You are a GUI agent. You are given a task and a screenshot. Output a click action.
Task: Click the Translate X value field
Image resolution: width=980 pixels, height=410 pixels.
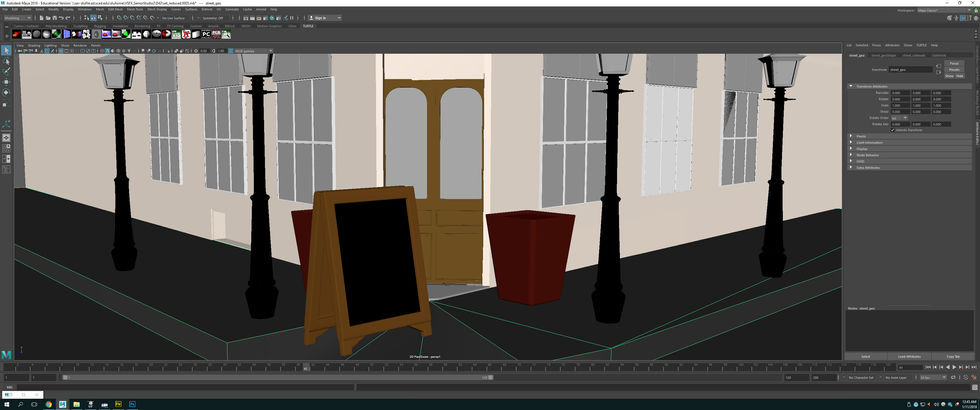point(901,92)
